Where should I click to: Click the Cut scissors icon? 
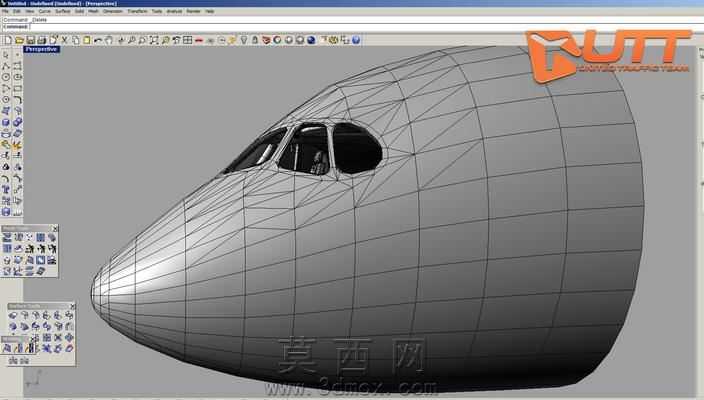pos(64,40)
